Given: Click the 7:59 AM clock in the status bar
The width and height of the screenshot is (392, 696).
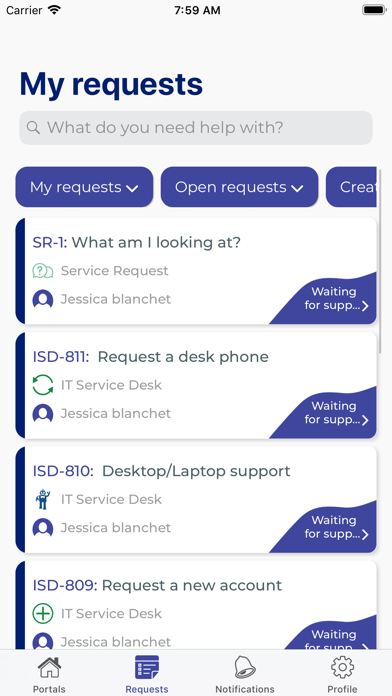Looking at the screenshot, I should 197,11.
